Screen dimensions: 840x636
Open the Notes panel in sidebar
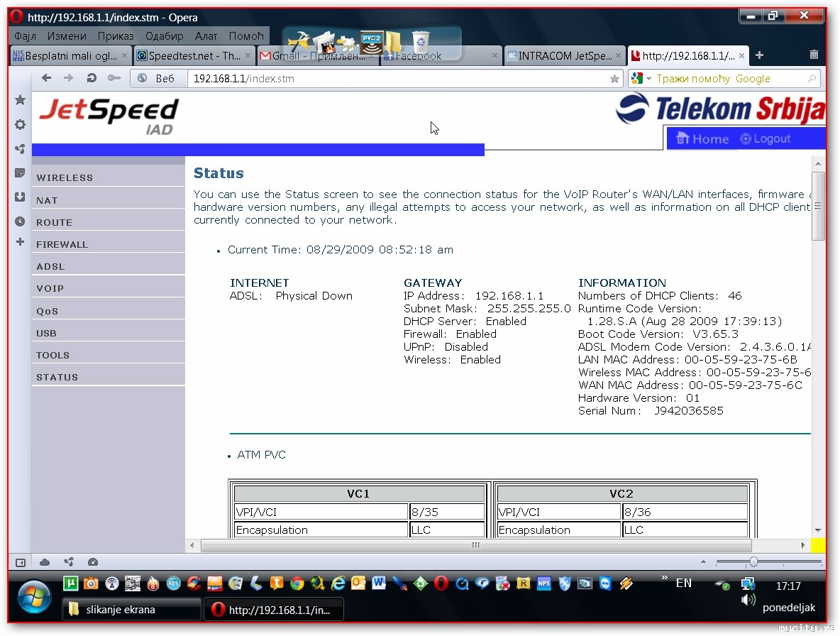pos(21,173)
